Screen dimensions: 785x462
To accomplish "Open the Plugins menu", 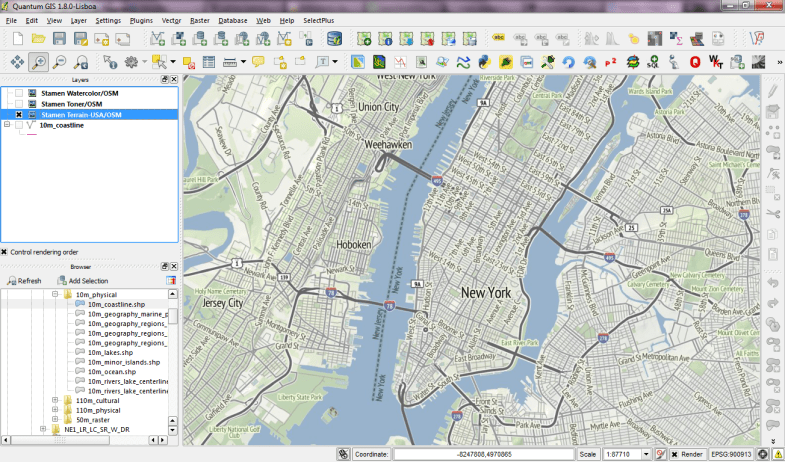I will [x=141, y=20].
